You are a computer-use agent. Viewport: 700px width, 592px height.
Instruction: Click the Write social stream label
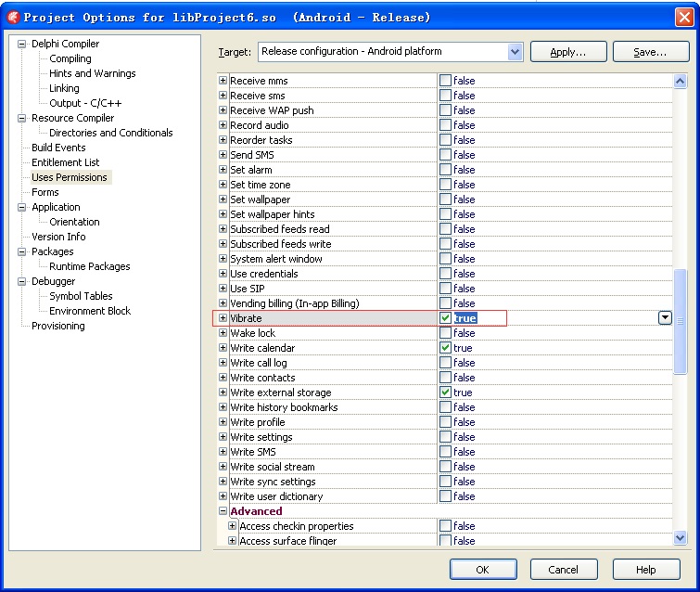tap(273, 467)
